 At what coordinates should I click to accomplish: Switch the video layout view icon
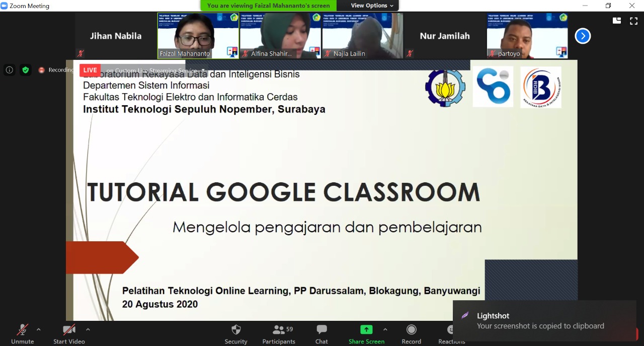pos(617,21)
